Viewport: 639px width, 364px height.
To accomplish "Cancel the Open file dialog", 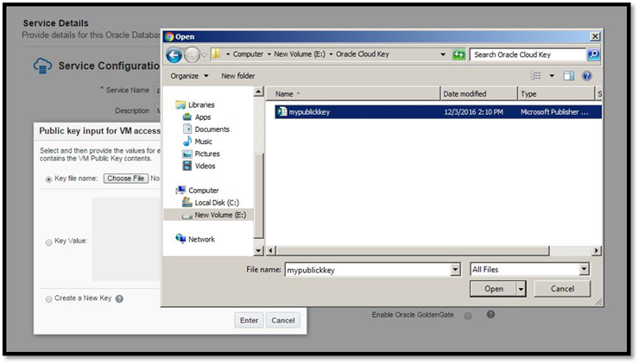I will (x=562, y=289).
